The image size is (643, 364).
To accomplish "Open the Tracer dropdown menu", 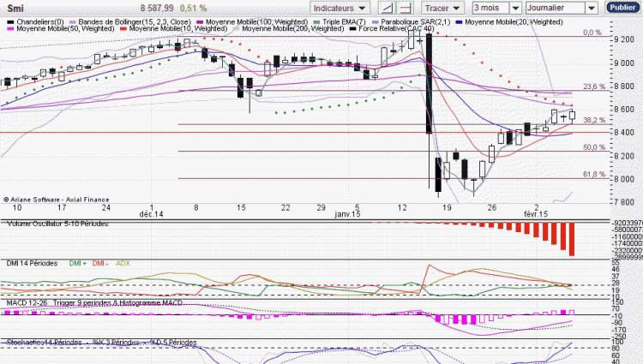I will pyautogui.click(x=442, y=8).
